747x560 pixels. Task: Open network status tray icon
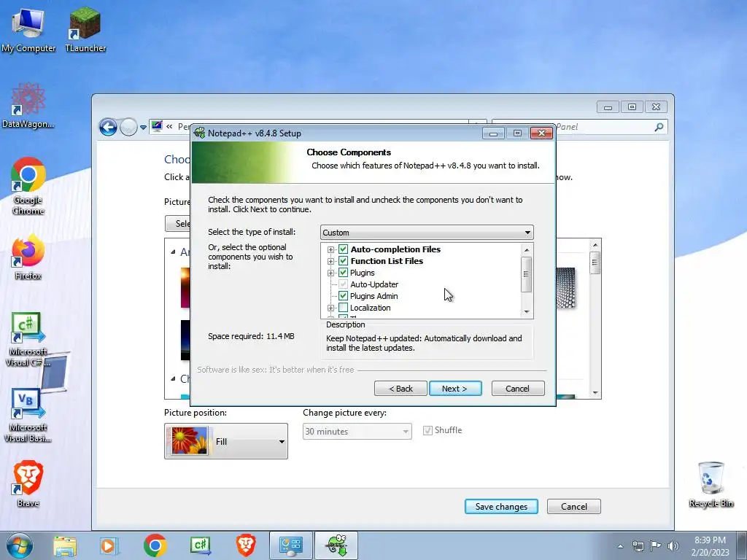638,546
